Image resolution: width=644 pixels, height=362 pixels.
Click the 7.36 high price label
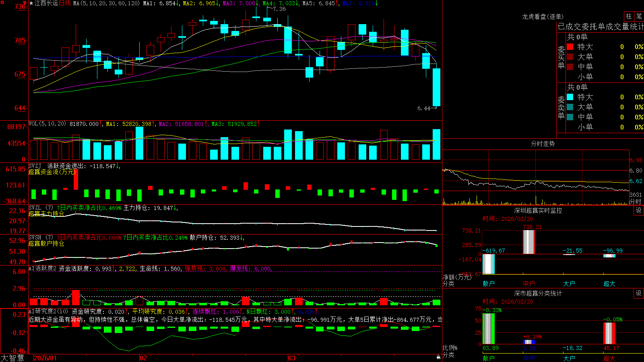coord(279,9)
